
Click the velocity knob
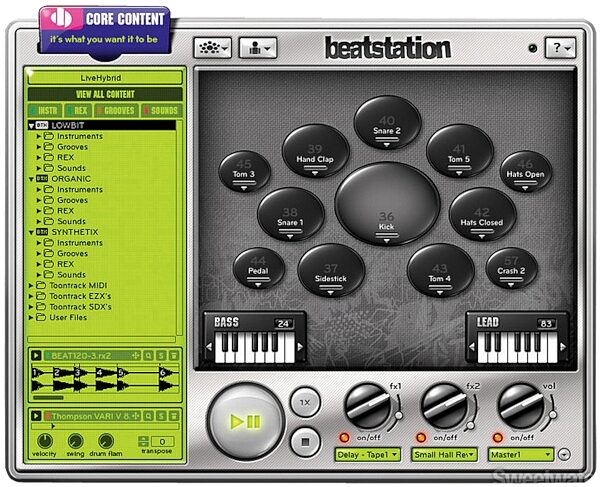45,441
